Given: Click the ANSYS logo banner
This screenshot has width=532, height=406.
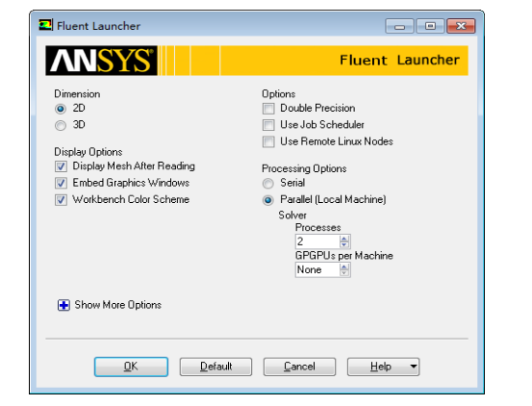Looking at the screenshot, I should tap(101, 61).
